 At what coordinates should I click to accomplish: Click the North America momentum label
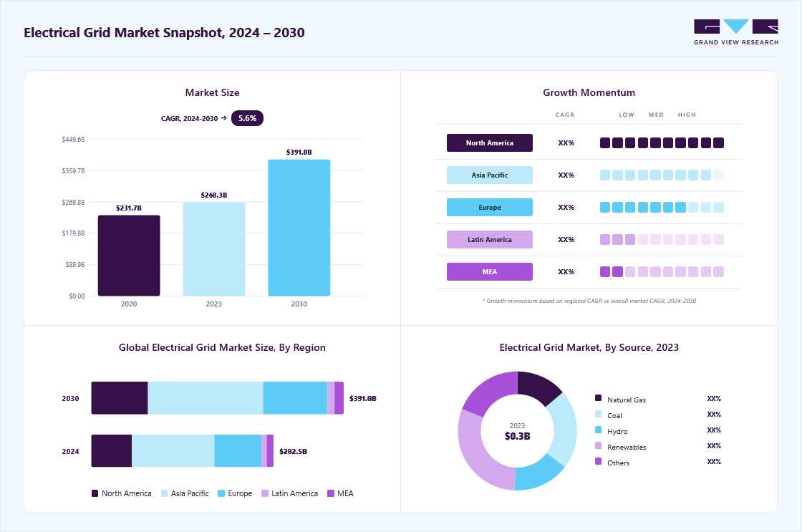(x=490, y=142)
